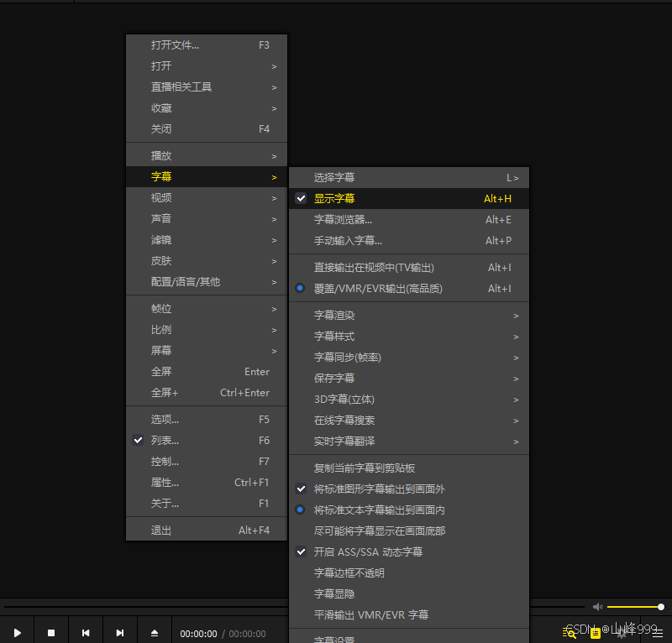672x643 pixels.
Task: Choose 全屏 Enter menu item
Action: [x=207, y=372]
